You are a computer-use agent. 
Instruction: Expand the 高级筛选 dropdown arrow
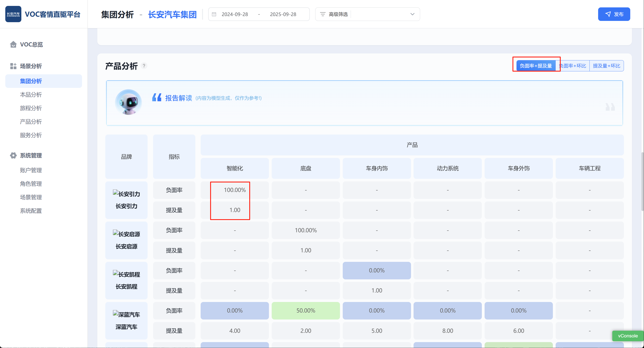(412, 15)
